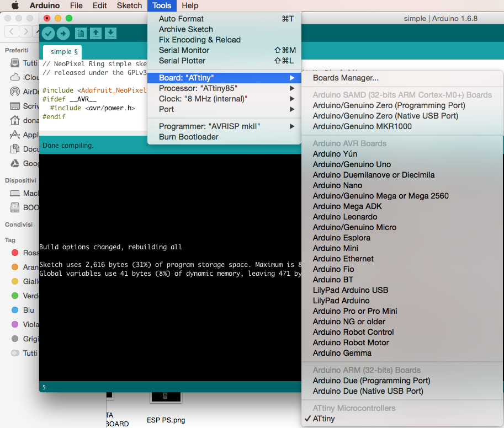This screenshot has height=428, width=504.
Task: Choose Archive Sketch
Action: pos(224,29)
